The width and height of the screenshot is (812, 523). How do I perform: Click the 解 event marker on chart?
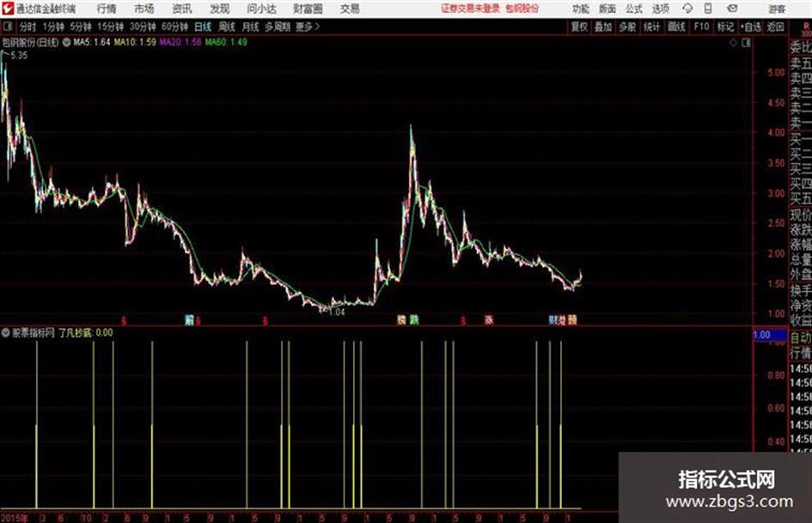(189, 320)
